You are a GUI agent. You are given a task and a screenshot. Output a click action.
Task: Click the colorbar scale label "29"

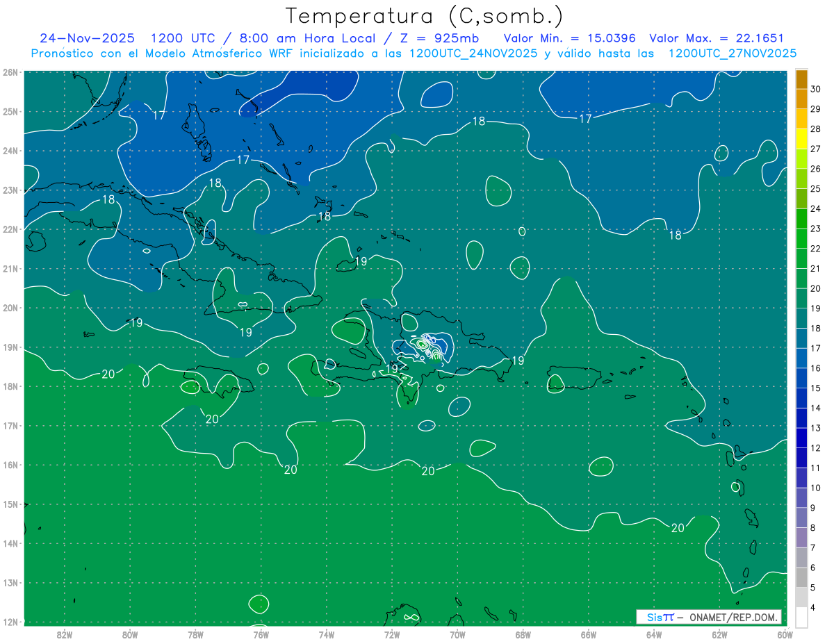pyautogui.click(x=816, y=109)
